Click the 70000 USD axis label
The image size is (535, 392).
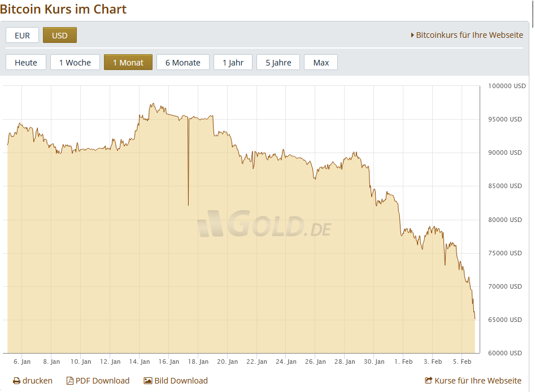tap(505, 286)
